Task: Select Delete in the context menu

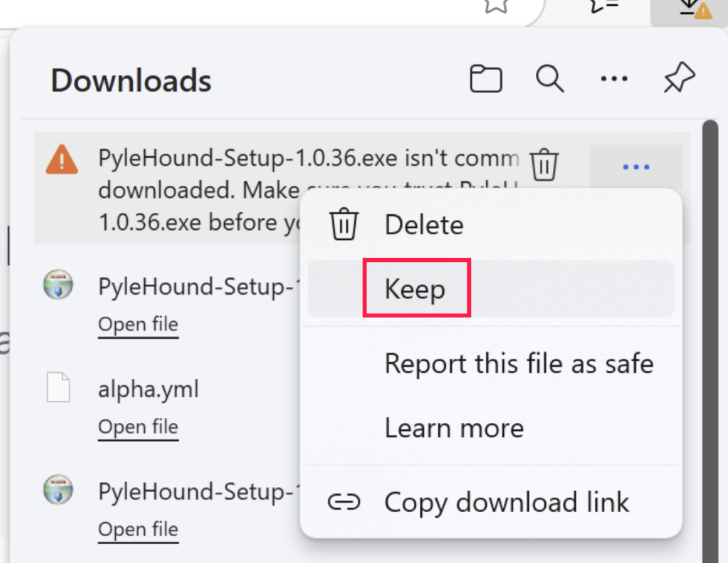Action: [424, 225]
